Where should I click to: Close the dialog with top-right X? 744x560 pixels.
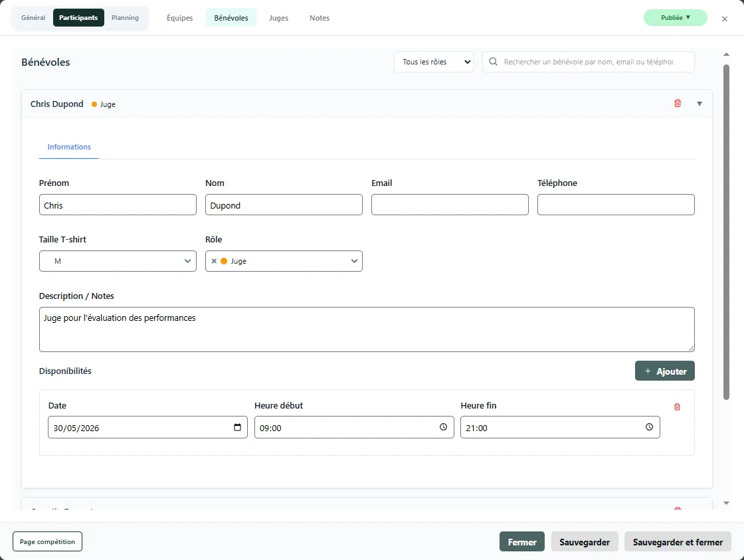[725, 19]
